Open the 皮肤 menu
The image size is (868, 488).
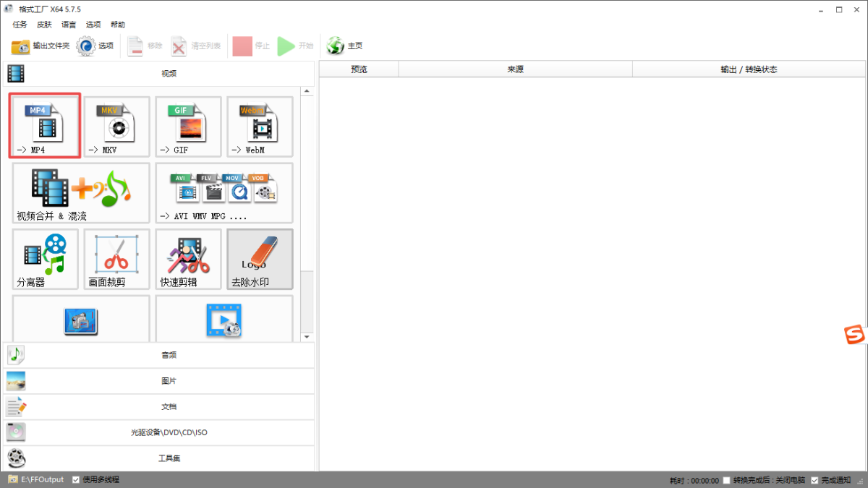point(44,25)
